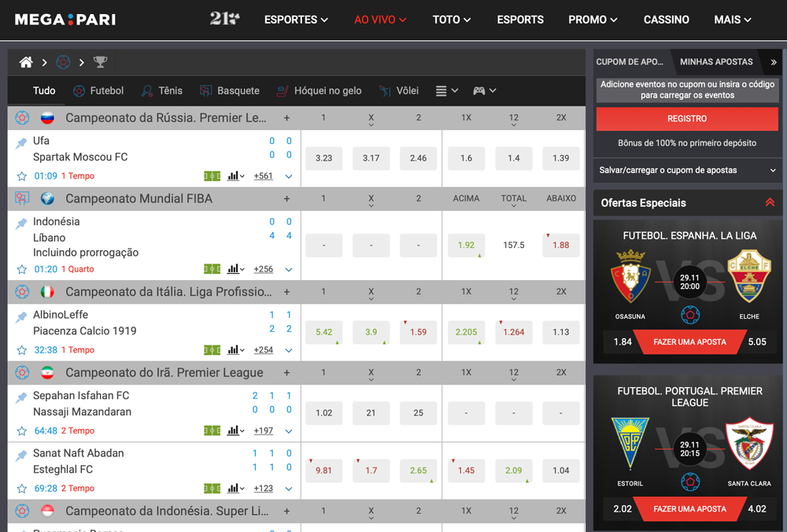Select the Vôlei sport tab
Image resolution: width=787 pixels, height=532 pixels.
(x=398, y=91)
